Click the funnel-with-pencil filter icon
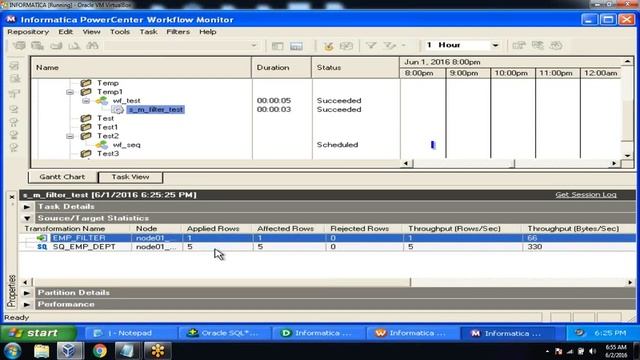This screenshot has width=640, height=360. tap(390, 45)
